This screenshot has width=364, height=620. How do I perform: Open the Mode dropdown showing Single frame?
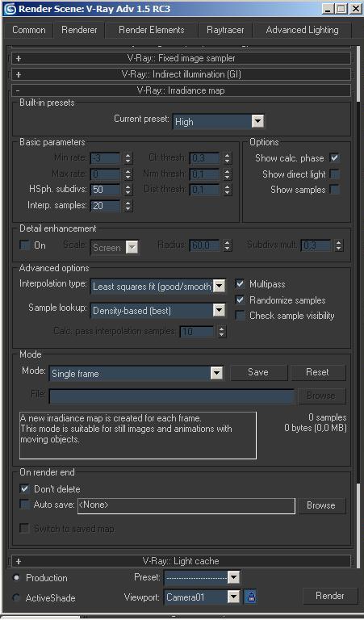click(136, 373)
